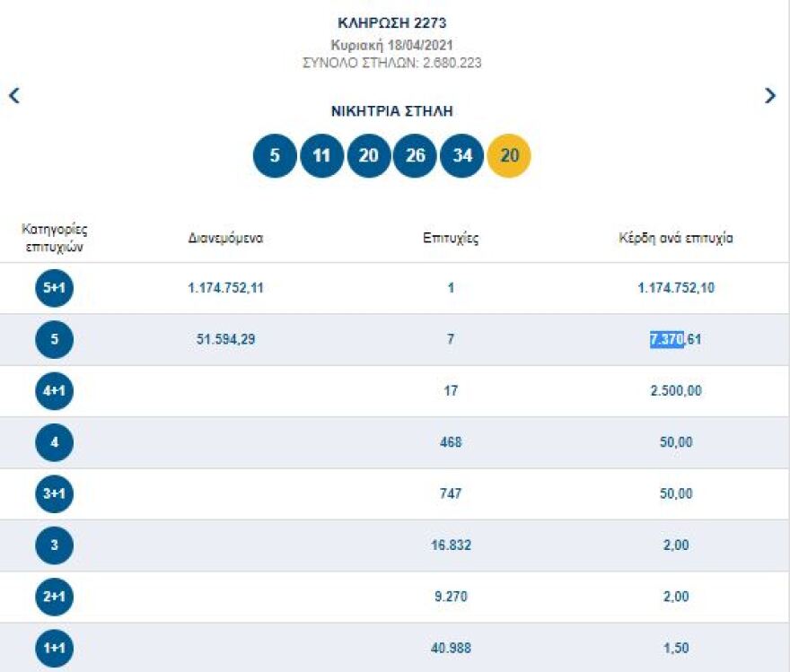Viewport: 790px width, 672px height.
Task: Click the ΚΛΗΡΩΣΗ 2273 heading
Action: tap(391, 22)
